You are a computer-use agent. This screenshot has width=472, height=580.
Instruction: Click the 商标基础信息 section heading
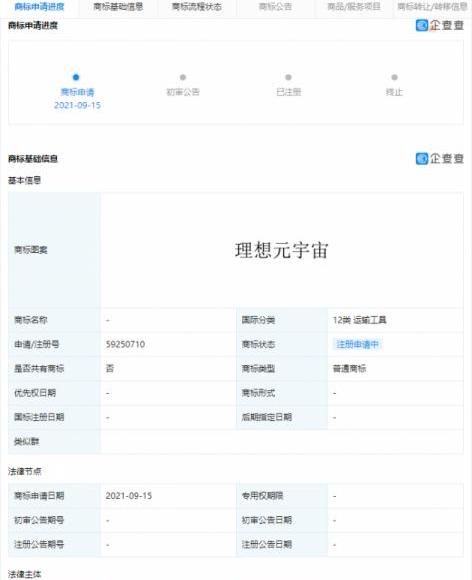pyautogui.click(x=33, y=159)
